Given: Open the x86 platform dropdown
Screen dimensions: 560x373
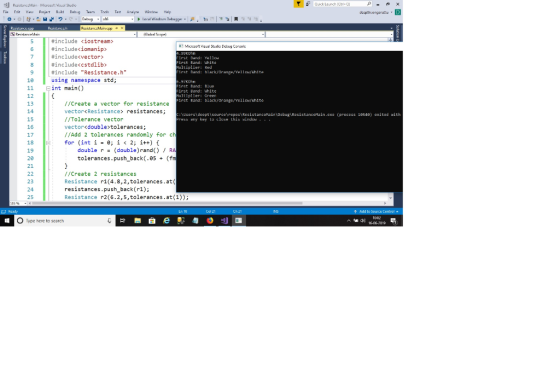Looking at the screenshot, I should coord(118,19).
